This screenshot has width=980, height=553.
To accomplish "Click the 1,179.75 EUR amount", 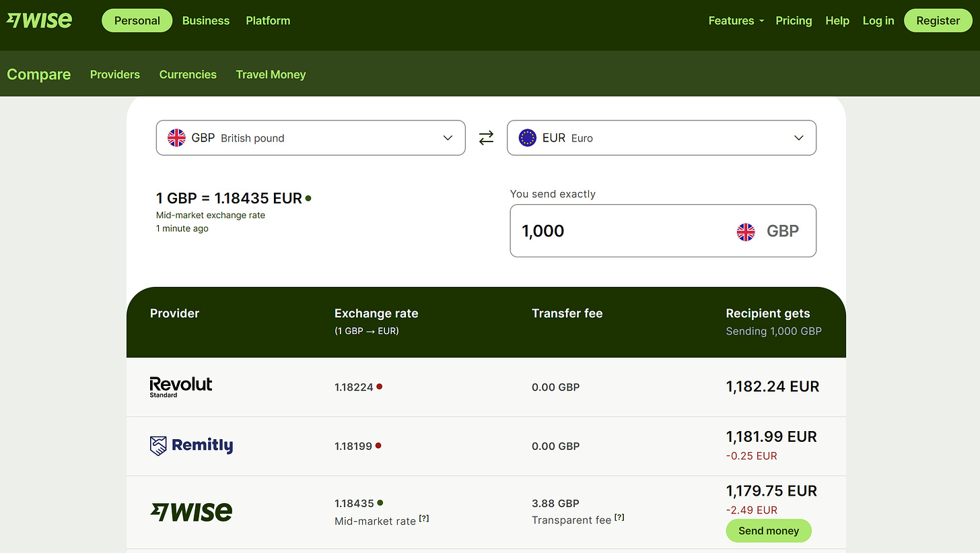I will pos(771,490).
